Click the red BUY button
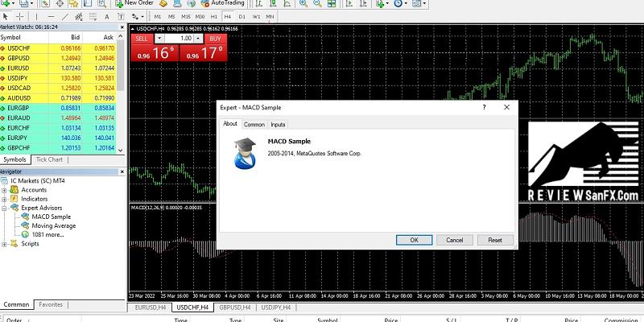The height and width of the screenshot is (322, 644). click(x=215, y=39)
